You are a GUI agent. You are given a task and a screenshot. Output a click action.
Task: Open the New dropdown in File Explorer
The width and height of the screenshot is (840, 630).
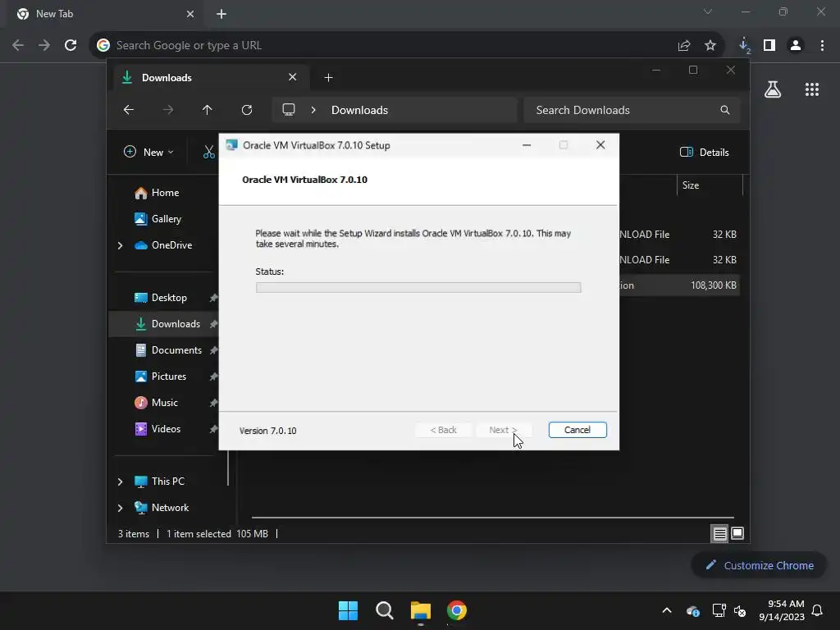coord(149,152)
